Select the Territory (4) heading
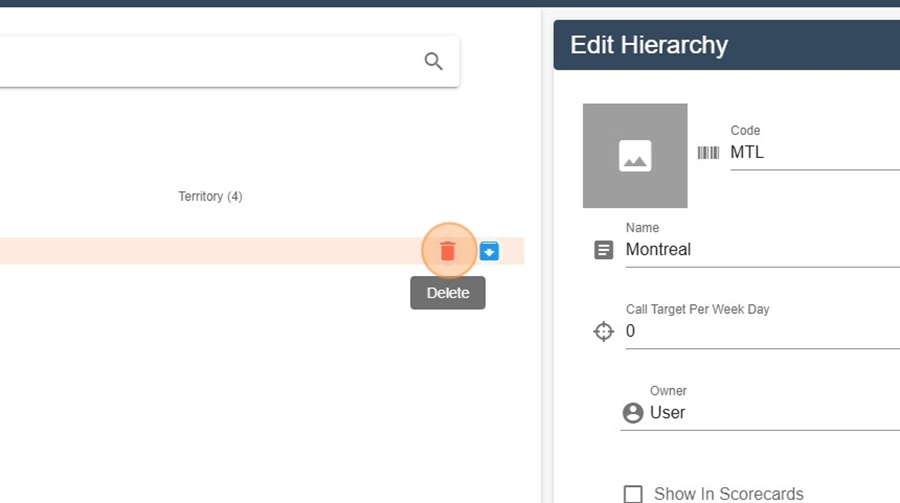The width and height of the screenshot is (900, 503). pos(210,196)
